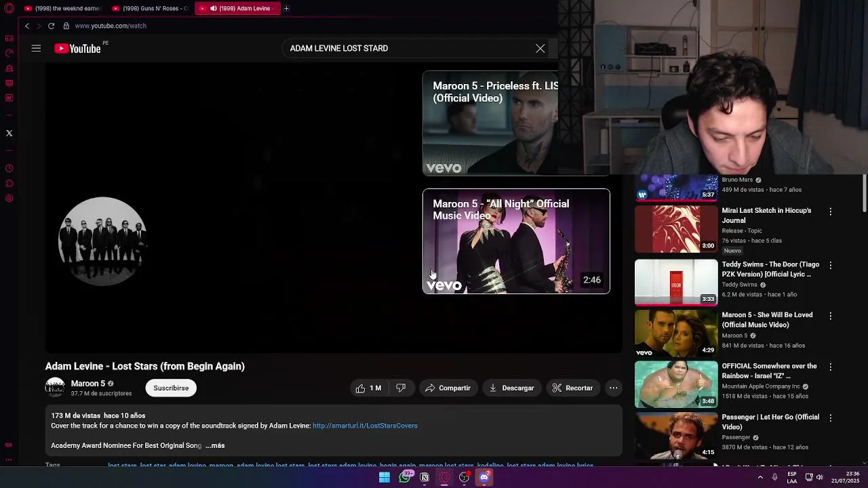This screenshot has width=868, height=488.
Task: Open Extensions cube icon in sidebar
Action: click(9, 183)
